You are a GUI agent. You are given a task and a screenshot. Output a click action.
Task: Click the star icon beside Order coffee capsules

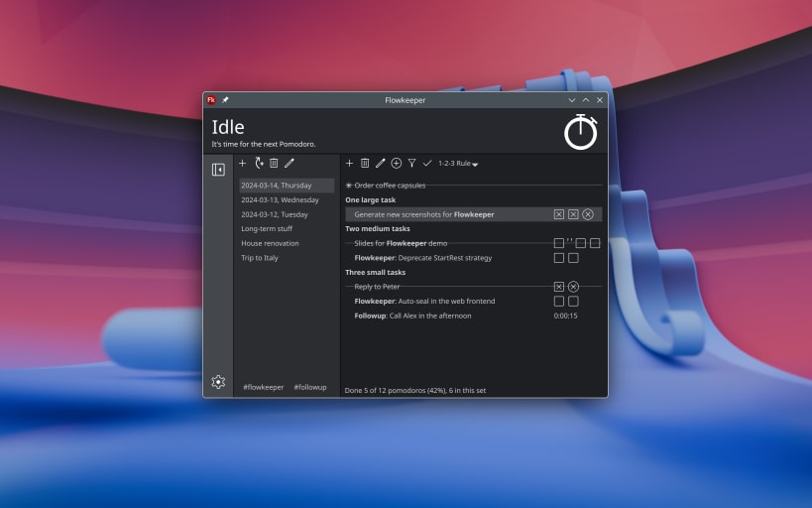pyautogui.click(x=349, y=186)
